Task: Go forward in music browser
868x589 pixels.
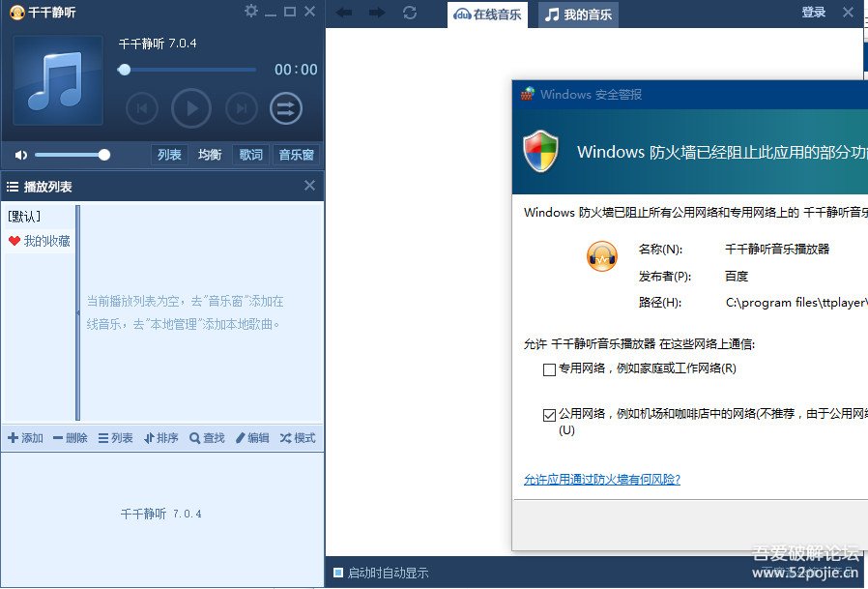Action: tap(377, 13)
